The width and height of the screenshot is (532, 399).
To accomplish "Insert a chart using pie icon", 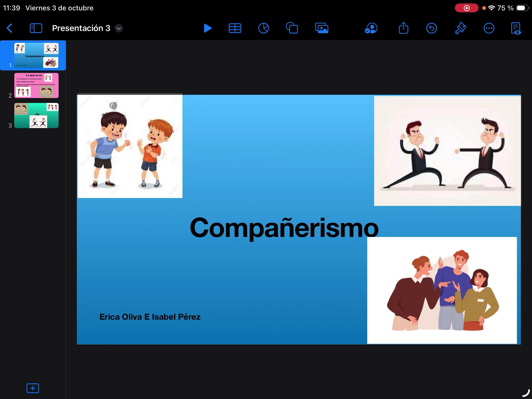I will [x=263, y=28].
